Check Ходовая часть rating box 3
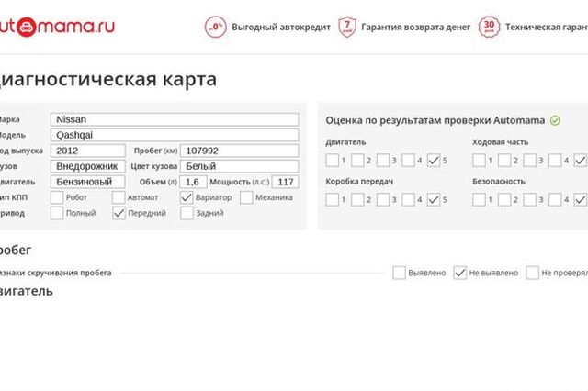The width and height of the screenshot is (588, 391). tap(530, 161)
